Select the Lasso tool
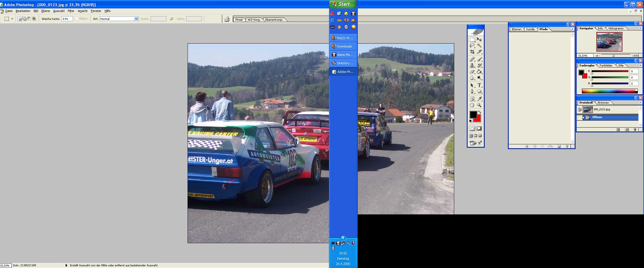This screenshot has height=268, width=644. tap(472, 46)
